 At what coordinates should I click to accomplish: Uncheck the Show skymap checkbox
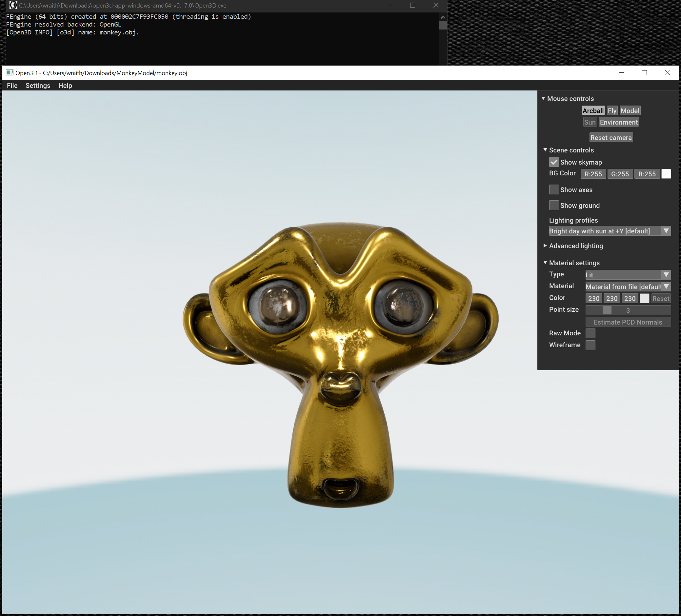click(x=554, y=162)
